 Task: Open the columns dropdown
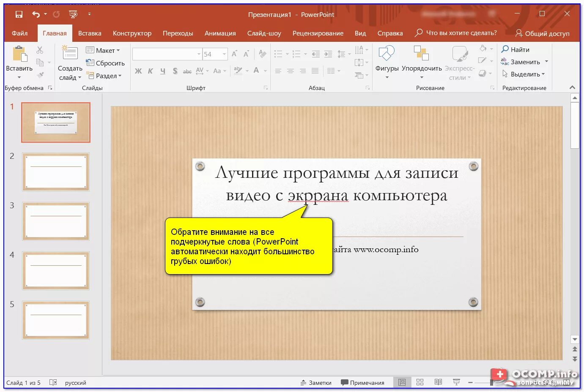(333, 71)
